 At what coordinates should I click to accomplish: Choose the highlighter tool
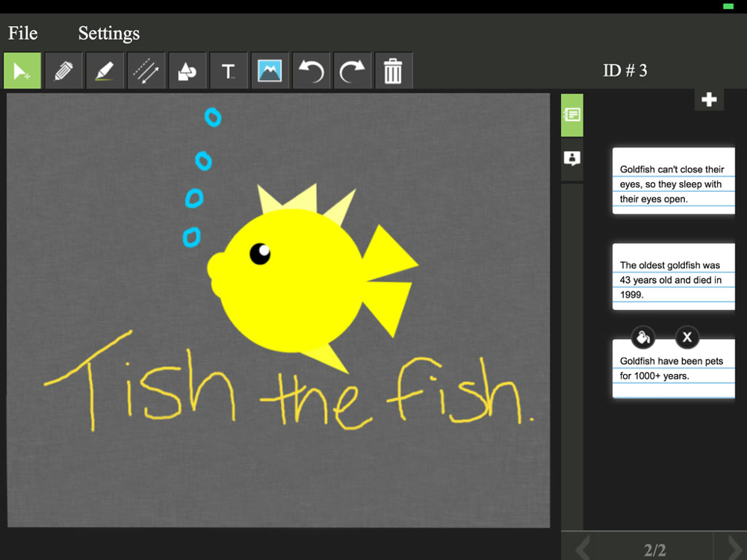105,71
